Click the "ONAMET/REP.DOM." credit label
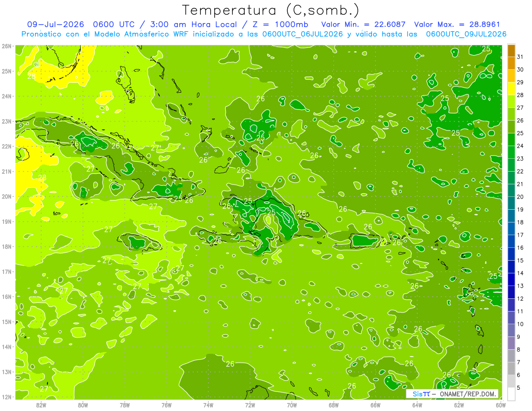 click(467, 394)
